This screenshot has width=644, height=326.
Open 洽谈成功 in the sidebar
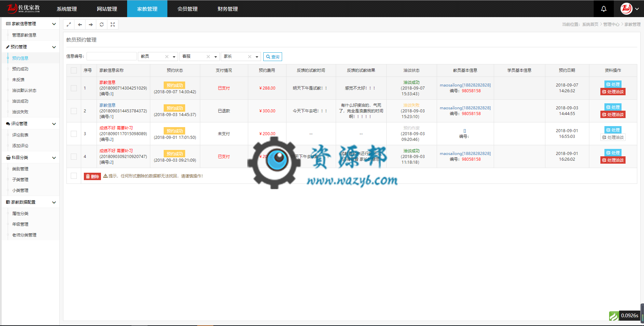point(20,101)
